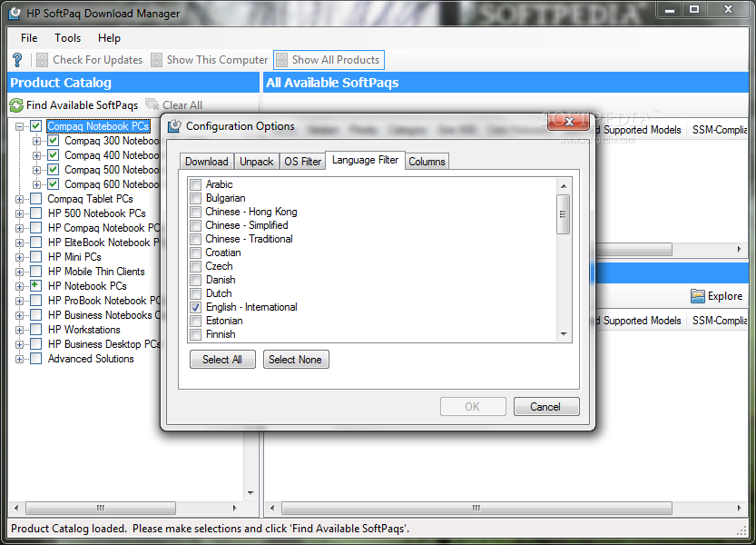Expand the Compaq 300 Notebook node

[x=36, y=141]
